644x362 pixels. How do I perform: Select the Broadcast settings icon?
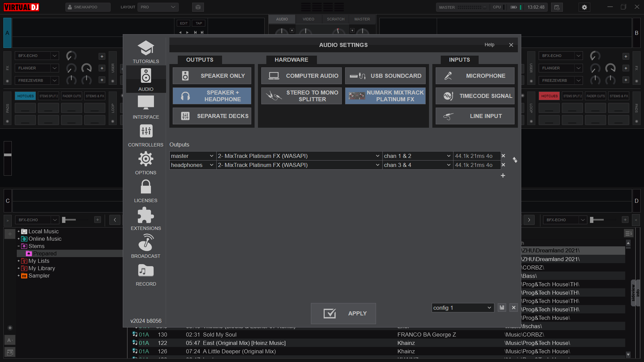coord(146,246)
